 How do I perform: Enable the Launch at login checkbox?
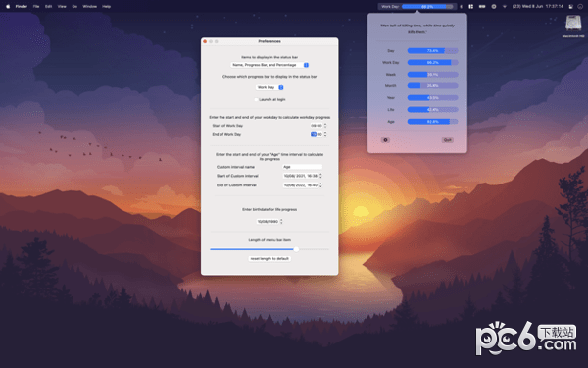point(256,99)
